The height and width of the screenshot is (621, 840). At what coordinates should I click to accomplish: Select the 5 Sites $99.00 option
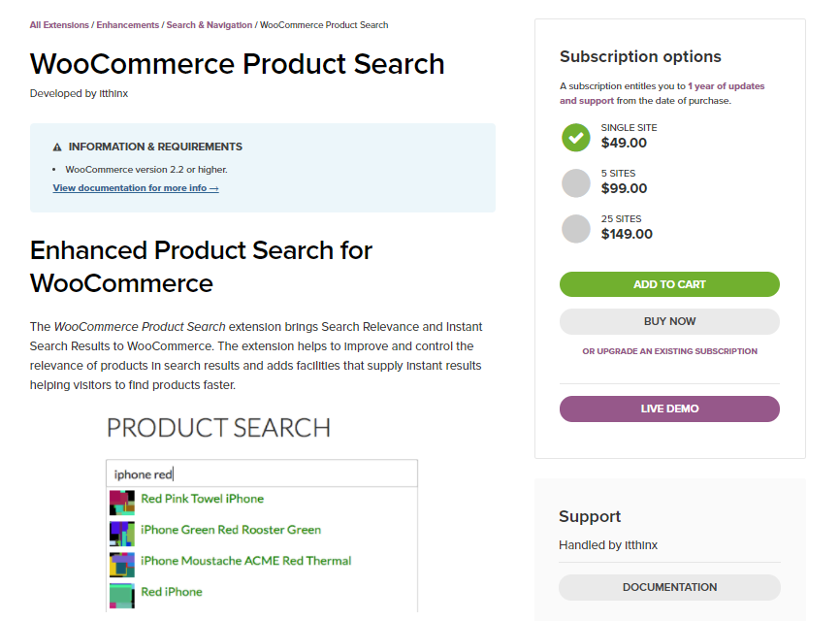(x=576, y=182)
